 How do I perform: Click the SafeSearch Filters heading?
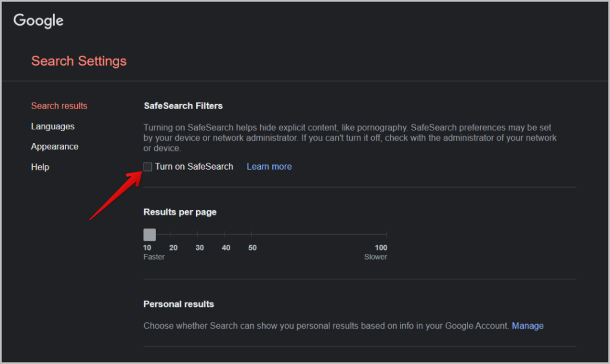pos(183,106)
